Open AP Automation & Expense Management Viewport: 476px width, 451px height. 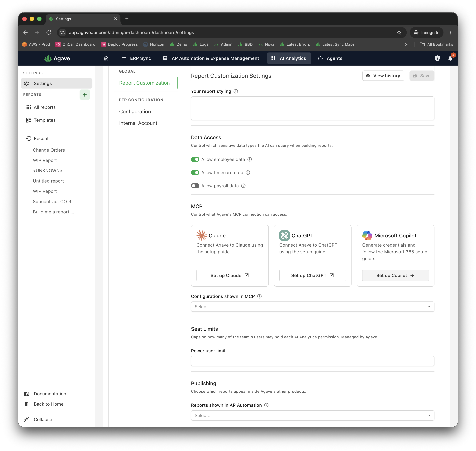pos(211,58)
